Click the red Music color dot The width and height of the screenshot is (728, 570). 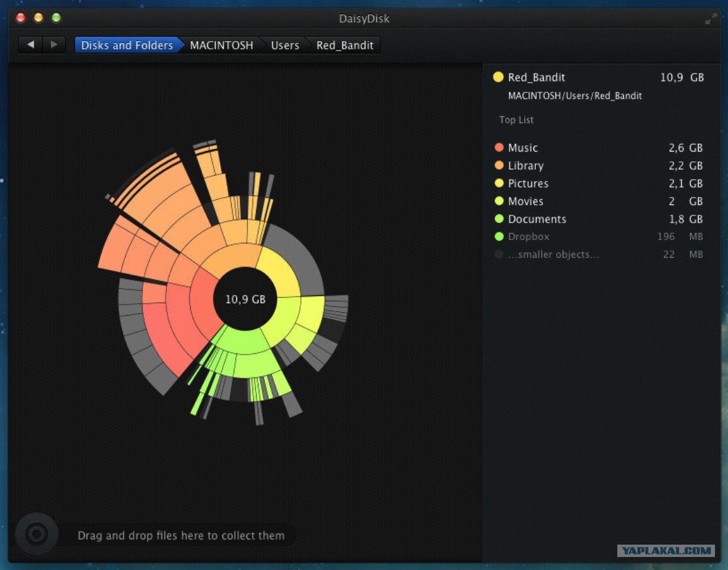499,147
